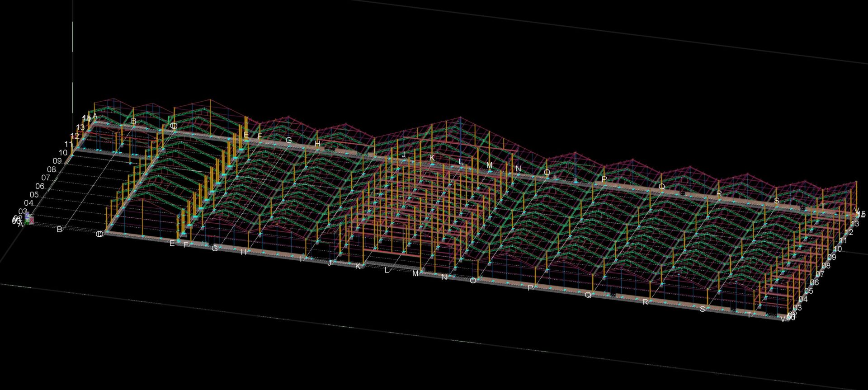Select grid label 05 on left grid edge

pos(34,195)
